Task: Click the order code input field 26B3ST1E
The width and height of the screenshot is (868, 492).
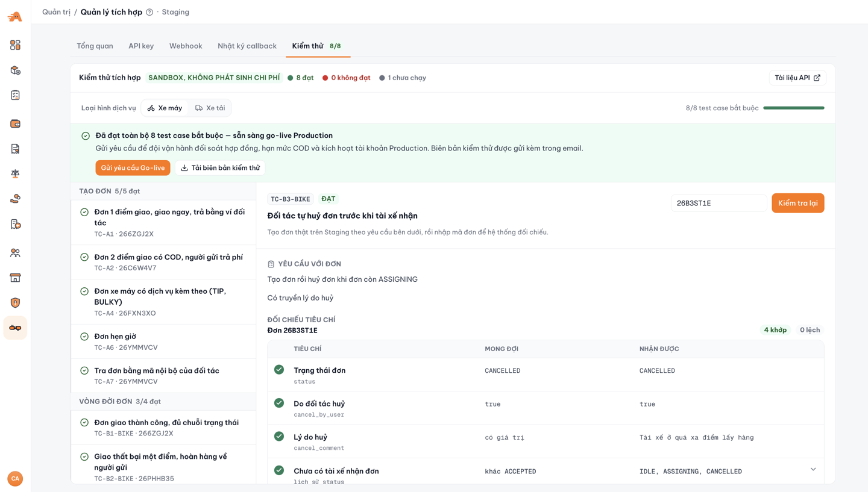Action: 719,203
